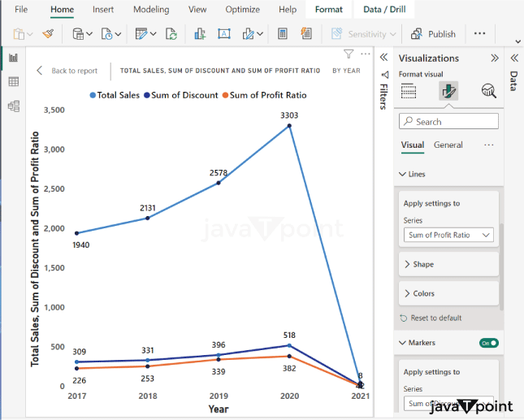Open the Get data icon
Screen dimensions: 524x420
pos(78,34)
